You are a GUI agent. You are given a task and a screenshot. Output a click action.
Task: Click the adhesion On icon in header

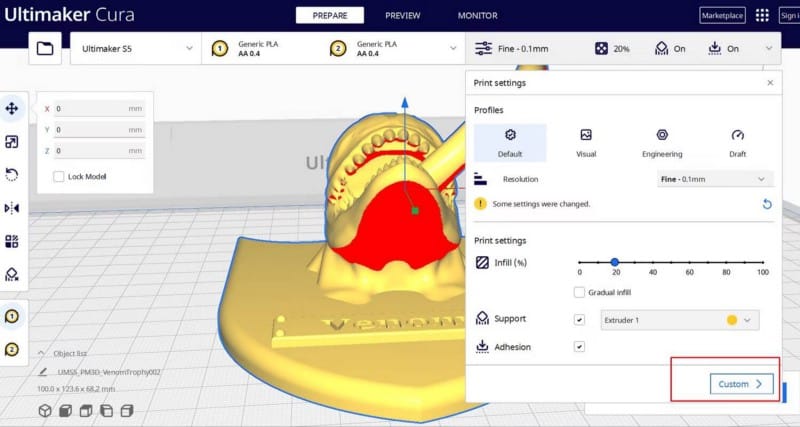(715, 48)
